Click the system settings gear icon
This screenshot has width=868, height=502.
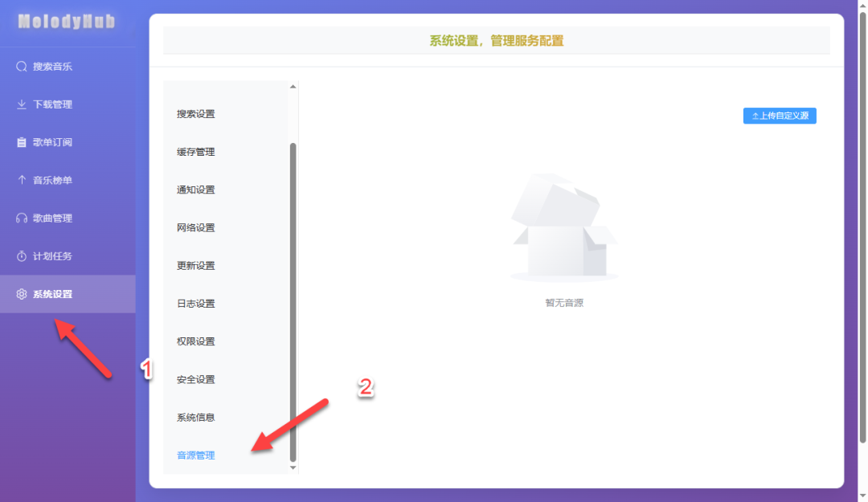(x=22, y=294)
